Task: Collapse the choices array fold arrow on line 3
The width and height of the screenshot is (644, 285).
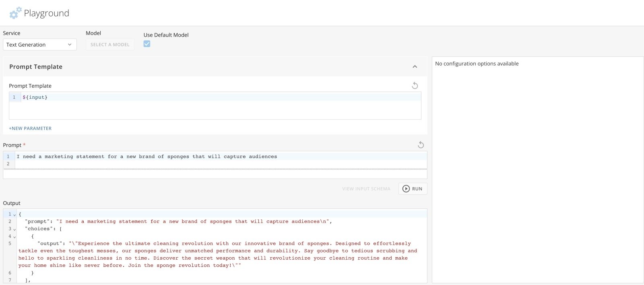Action: click(x=14, y=229)
